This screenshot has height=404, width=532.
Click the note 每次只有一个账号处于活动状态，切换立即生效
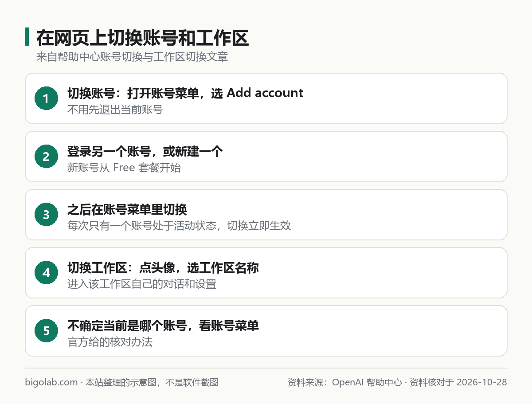[x=179, y=226]
